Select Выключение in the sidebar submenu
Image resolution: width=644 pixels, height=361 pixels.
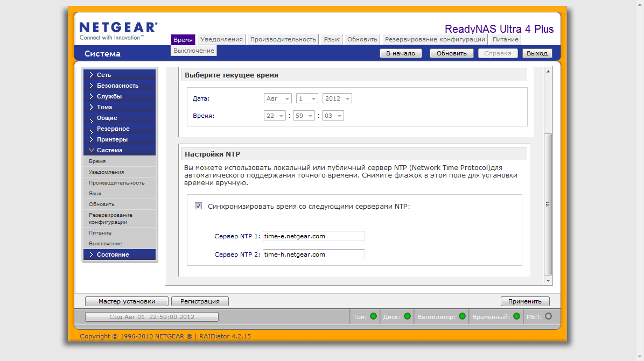pos(120,243)
